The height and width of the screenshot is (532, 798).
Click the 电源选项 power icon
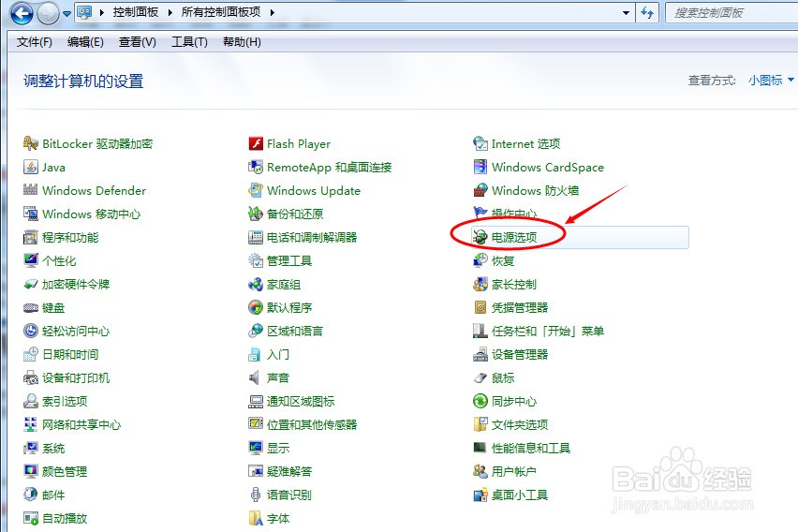[480, 237]
